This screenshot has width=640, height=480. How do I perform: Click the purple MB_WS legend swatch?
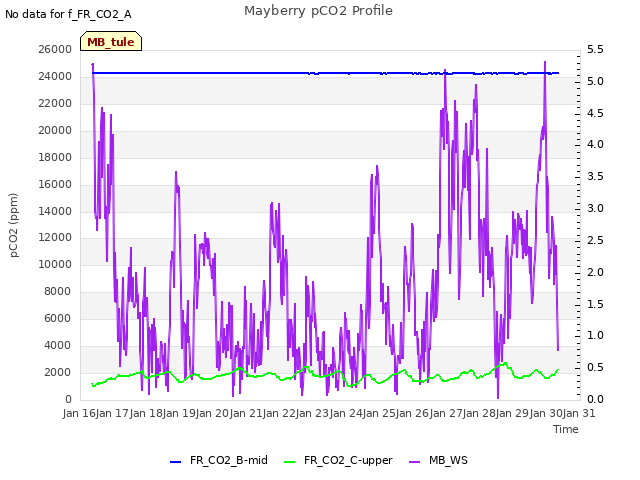pos(414,462)
